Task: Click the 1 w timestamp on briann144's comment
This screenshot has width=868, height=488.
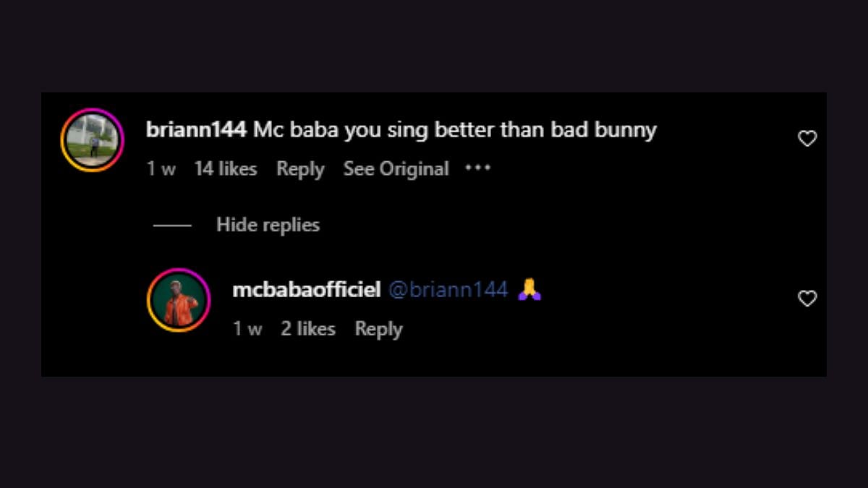Action: pos(161,169)
